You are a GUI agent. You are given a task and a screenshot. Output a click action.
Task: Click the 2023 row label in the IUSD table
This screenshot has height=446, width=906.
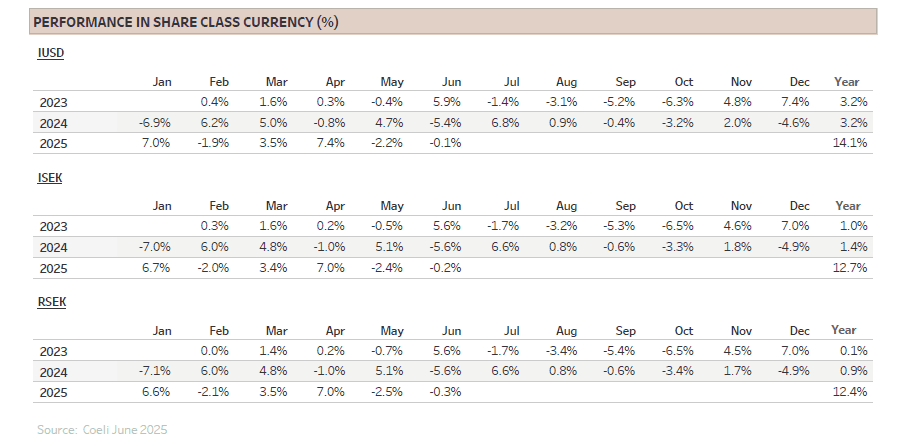point(54,102)
